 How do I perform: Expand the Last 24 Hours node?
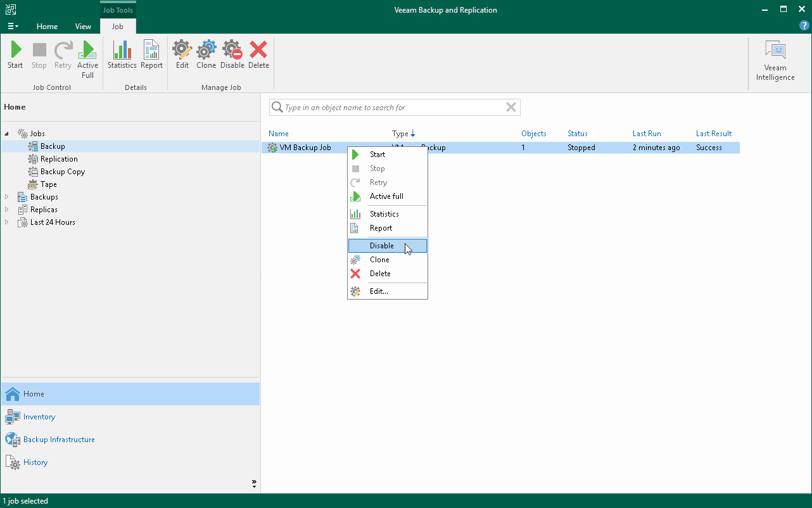pos(7,222)
